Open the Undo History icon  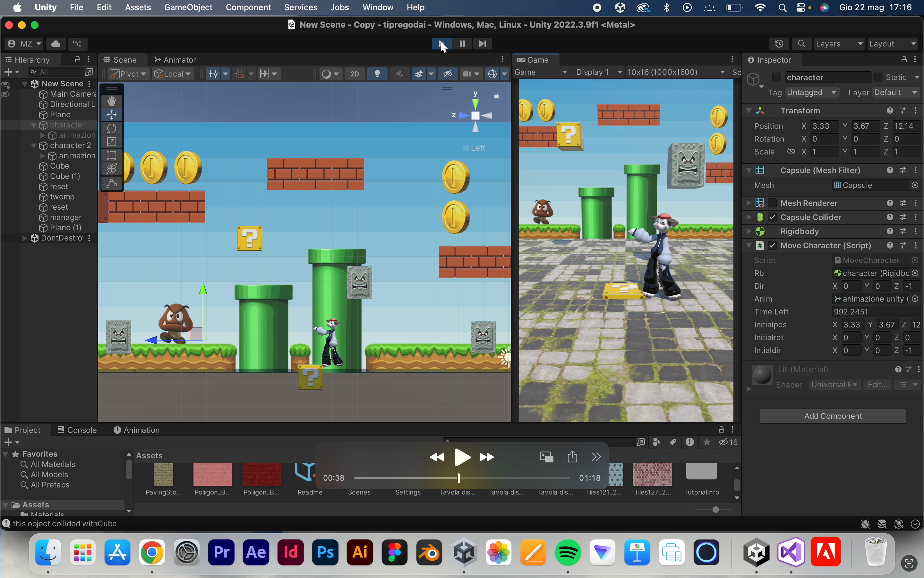tap(779, 44)
